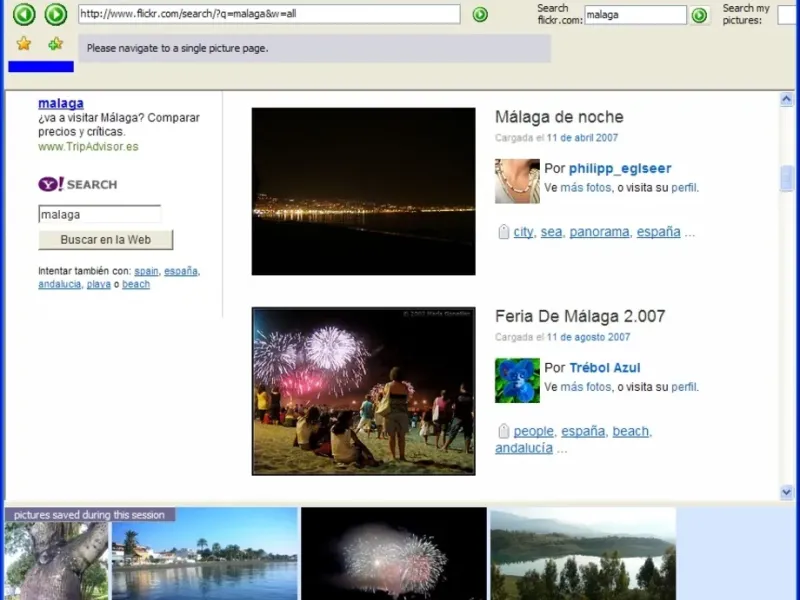
Task: Click perfil link for philipp_eglseer
Action: click(x=684, y=188)
